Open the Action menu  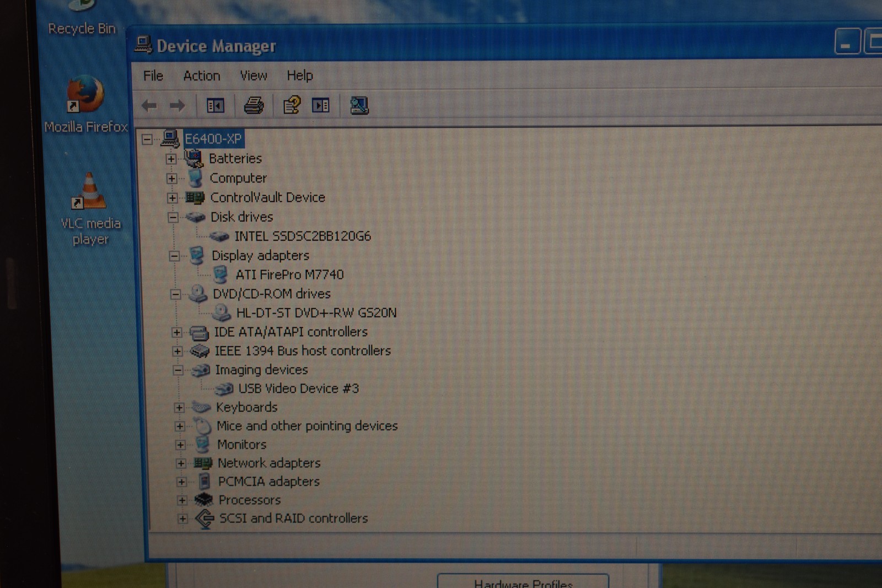202,75
